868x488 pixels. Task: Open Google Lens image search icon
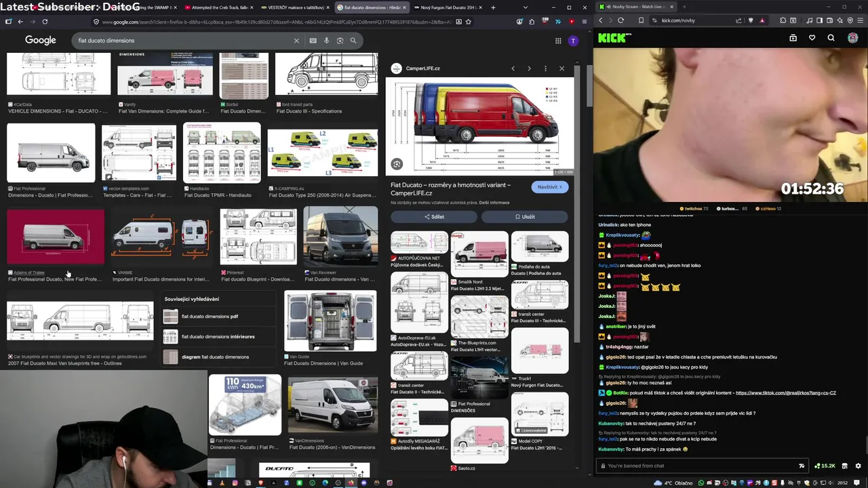click(340, 41)
